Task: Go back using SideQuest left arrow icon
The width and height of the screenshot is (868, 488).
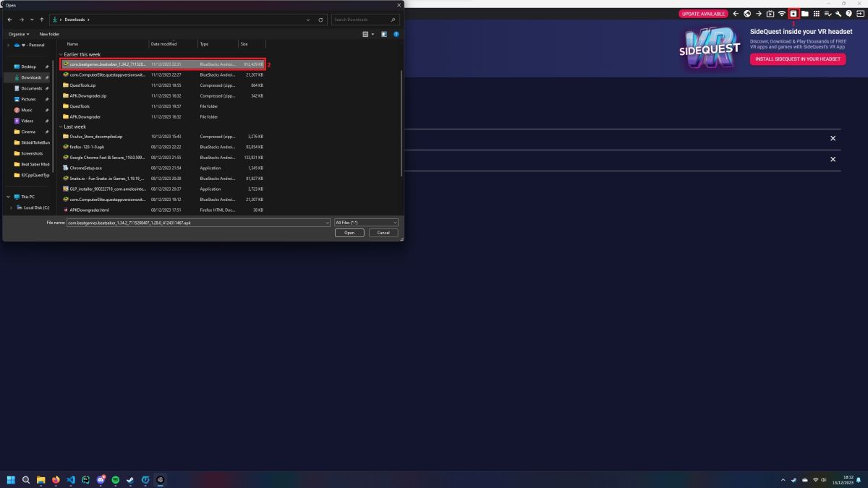Action: [736, 14]
